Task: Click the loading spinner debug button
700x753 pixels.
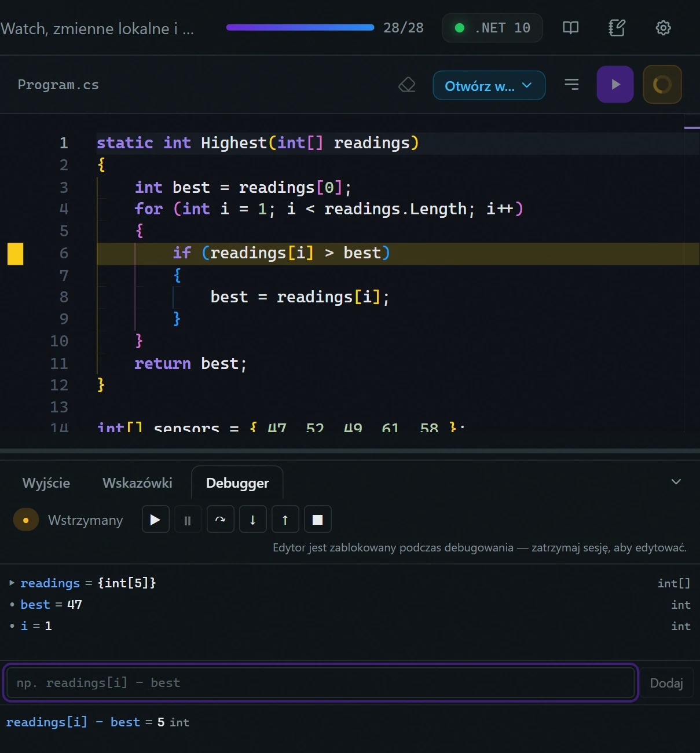Action: [662, 85]
